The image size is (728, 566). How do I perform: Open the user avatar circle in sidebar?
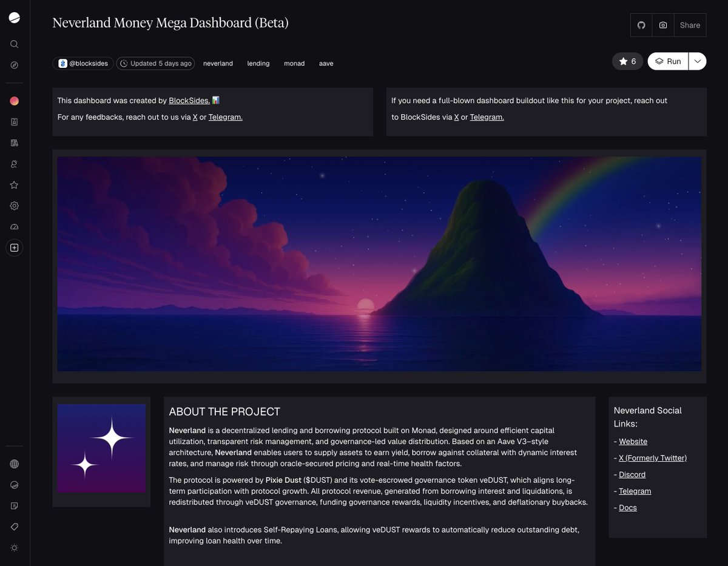[x=15, y=101]
